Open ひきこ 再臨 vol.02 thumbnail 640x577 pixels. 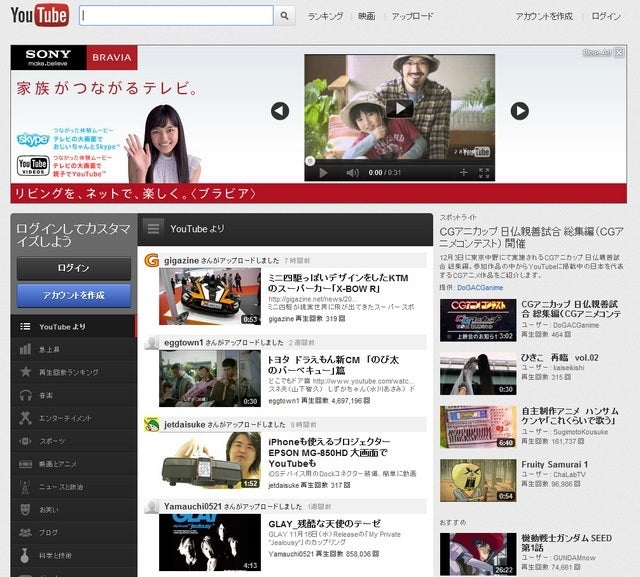tap(478, 374)
